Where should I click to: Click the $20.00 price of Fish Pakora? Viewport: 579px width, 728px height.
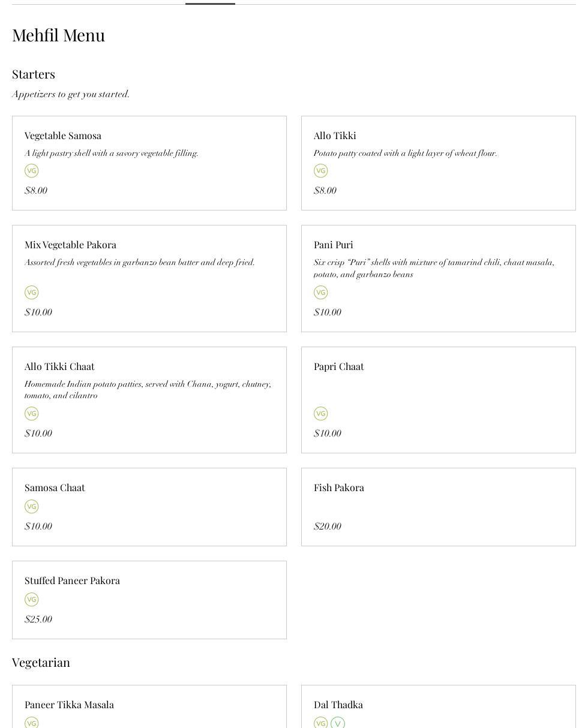pyautogui.click(x=328, y=527)
